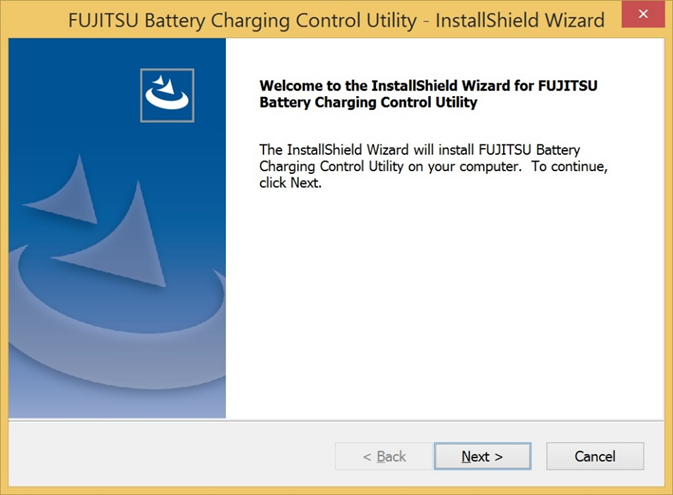Screen dimensions: 673x495
Task: Click the window title bar text
Action: (335, 20)
